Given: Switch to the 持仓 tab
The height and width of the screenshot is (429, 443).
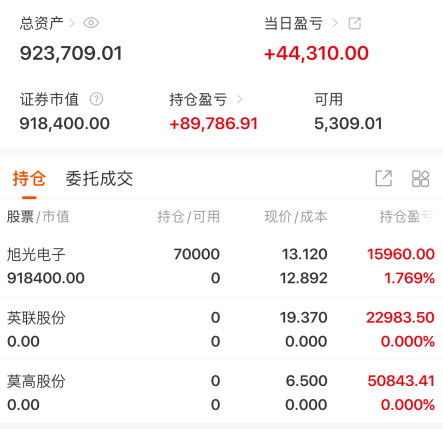Looking at the screenshot, I should 29,178.
